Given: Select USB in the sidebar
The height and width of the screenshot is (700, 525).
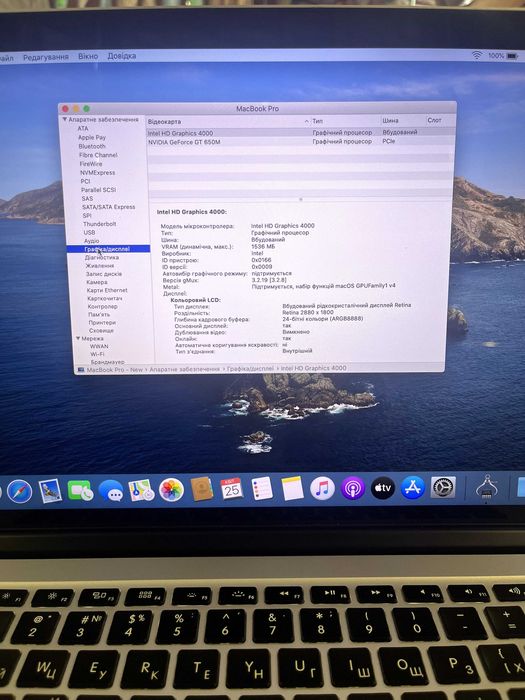Looking at the screenshot, I should click(89, 232).
